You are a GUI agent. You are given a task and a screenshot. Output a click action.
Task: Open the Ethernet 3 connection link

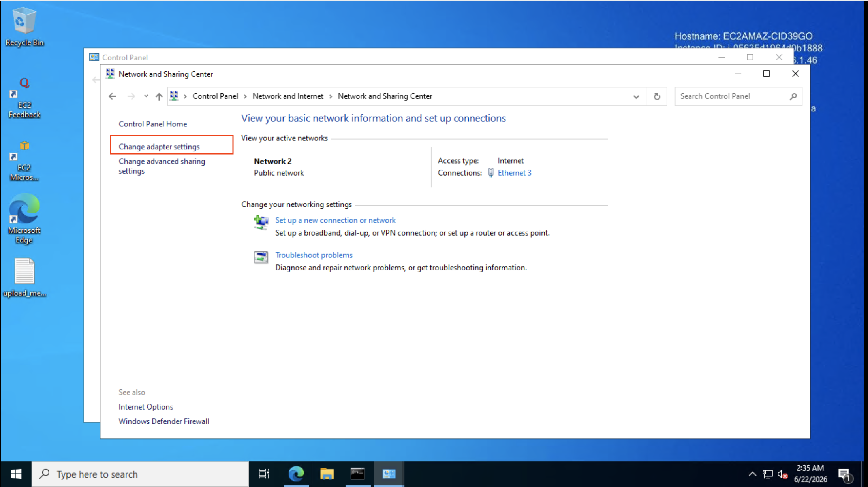point(515,173)
